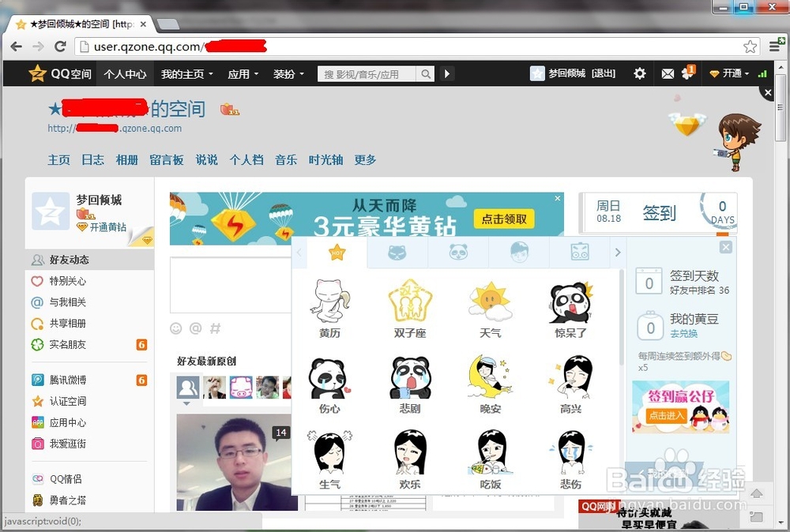Switch to boy face sticker tab
This screenshot has width=790, height=532.
point(519,252)
